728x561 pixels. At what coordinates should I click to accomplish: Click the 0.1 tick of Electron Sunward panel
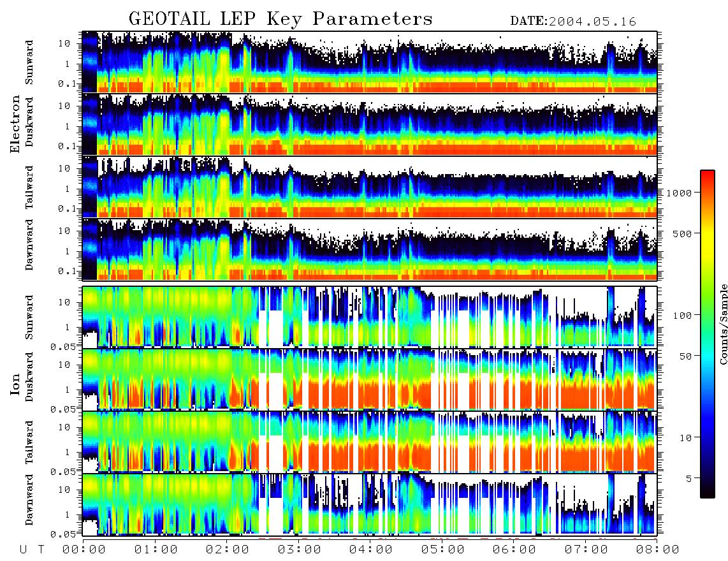point(67,84)
